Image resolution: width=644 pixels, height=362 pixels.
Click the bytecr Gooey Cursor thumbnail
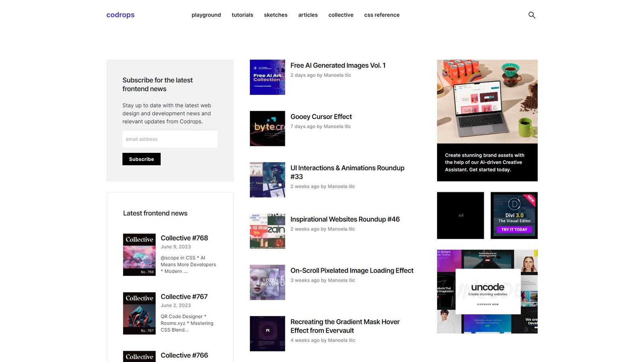point(267,128)
